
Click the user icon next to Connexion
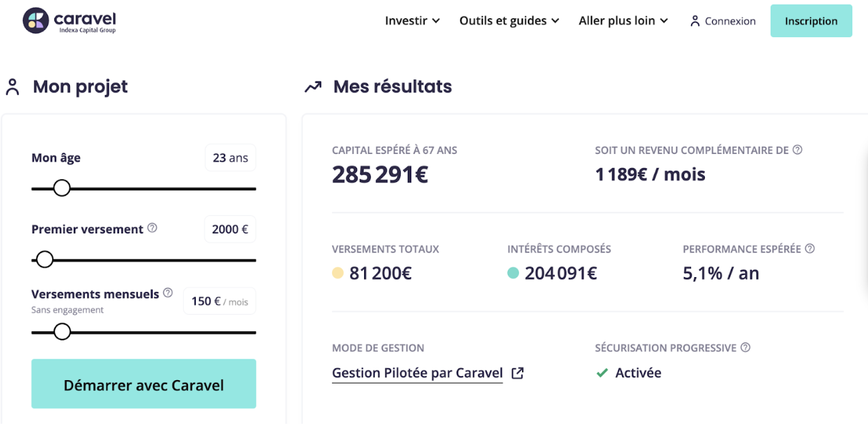pyautogui.click(x=694, y=21)
